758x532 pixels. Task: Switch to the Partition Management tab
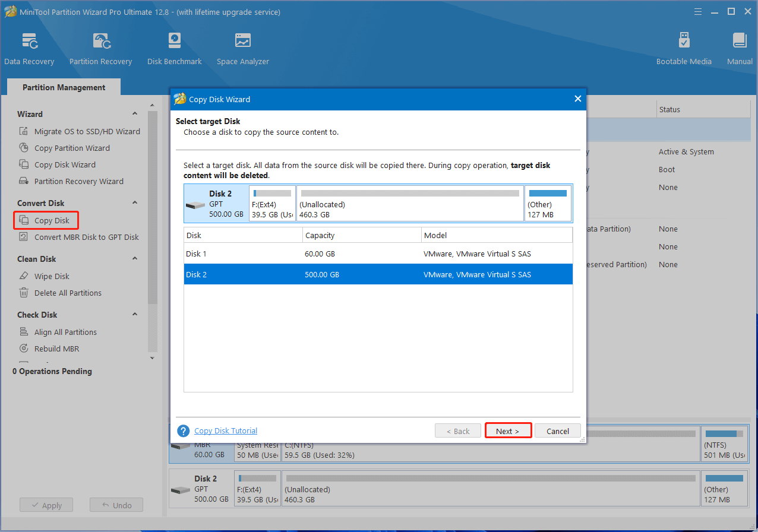(x=64, y=87)
